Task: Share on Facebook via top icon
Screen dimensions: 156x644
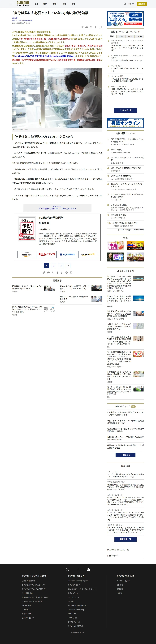Action: pos(96,27)
